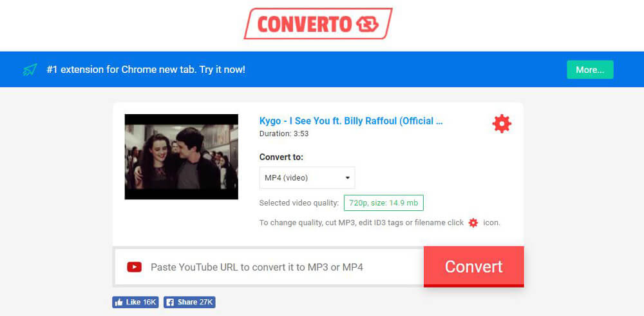The width and height of the screenshot is (644, 316).
Task: Click the rocket icon in the blue banner
Action: [30, 70]
